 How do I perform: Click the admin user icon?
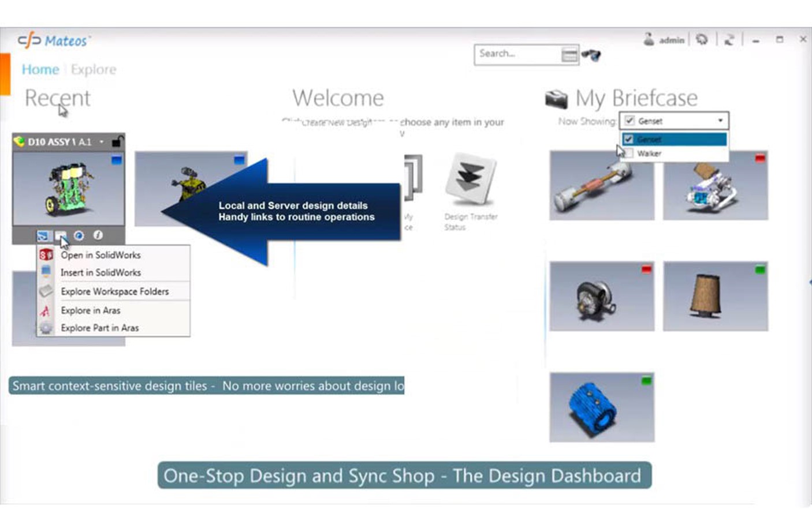pos(649,39)
